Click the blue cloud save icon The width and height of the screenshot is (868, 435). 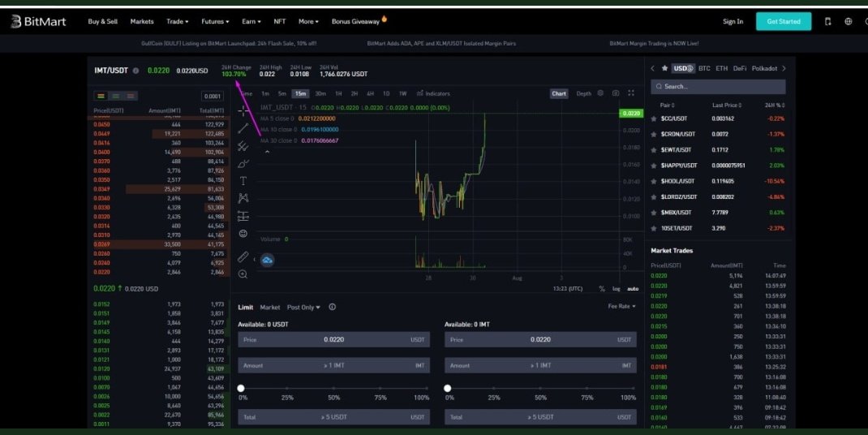coord(268,260)
